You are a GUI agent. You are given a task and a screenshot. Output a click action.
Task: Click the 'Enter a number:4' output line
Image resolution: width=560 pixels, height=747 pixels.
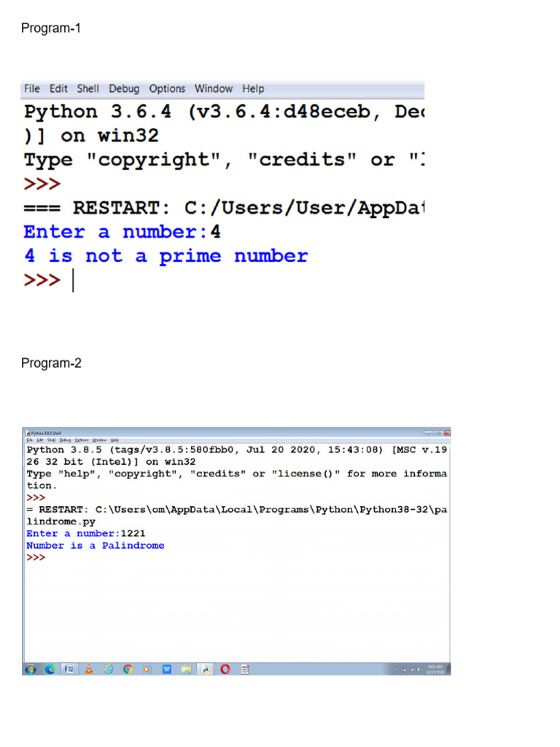[x=122, y=232]
